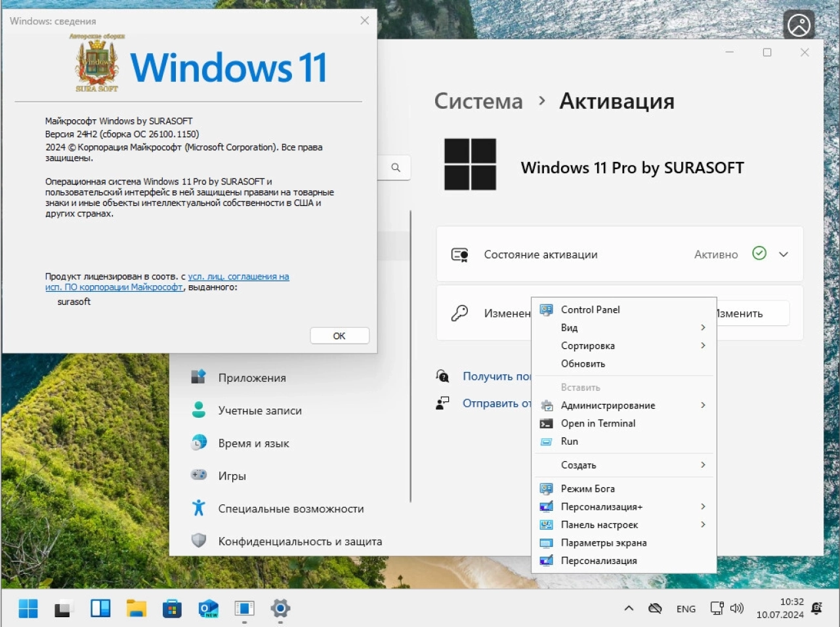Open Конфиденциальность и защита section
The image size is (840, 627).
(x=300, y=542)
